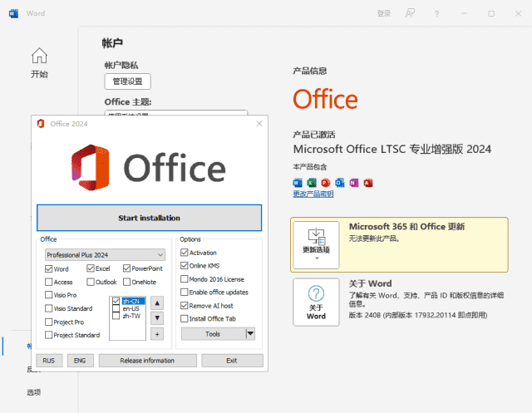Click the 管理设置 privacy settings button
The image size is (532, 413).
pos(127,81)
